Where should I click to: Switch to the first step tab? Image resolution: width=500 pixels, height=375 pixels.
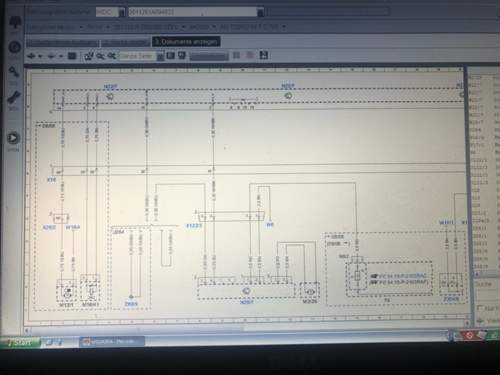tap(62, 43)
